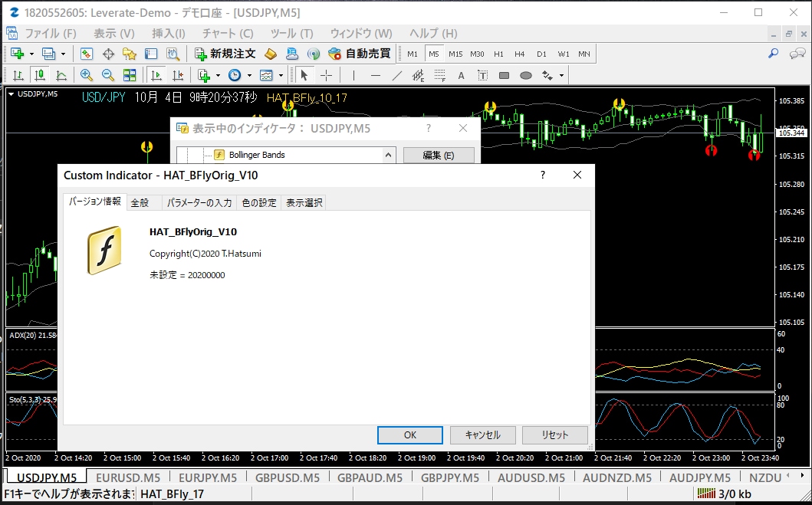
Task: Expand the Profiles dropdown arrow
Action: (x=63, y=54)
